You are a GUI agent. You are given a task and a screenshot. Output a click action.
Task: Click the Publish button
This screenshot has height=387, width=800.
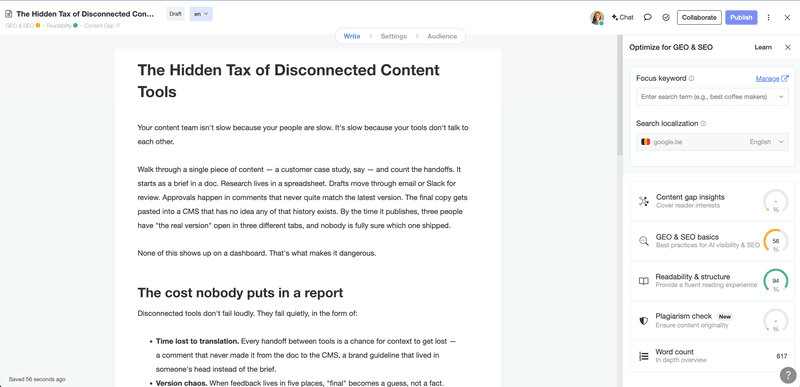(x=741, y=17)
